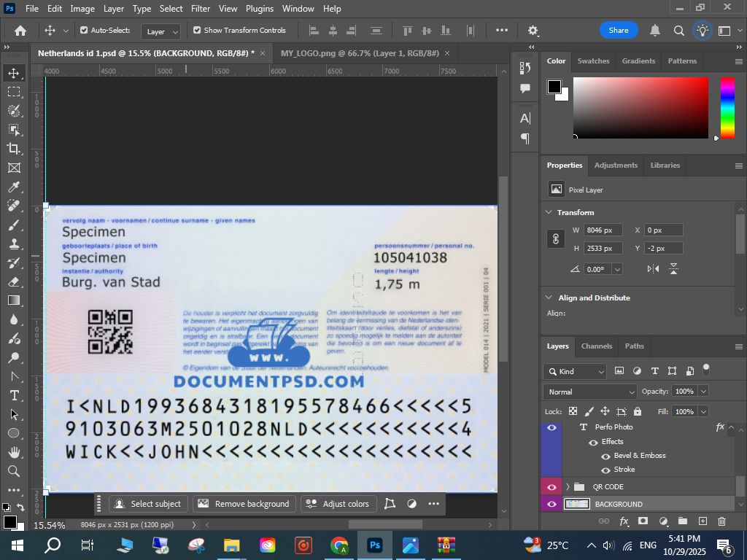Hide the BACKGROUND layer

tap(551, 504)
